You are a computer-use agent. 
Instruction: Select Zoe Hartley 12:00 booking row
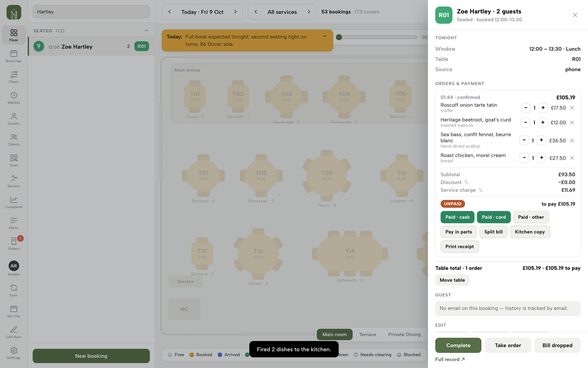click(91, 47)
